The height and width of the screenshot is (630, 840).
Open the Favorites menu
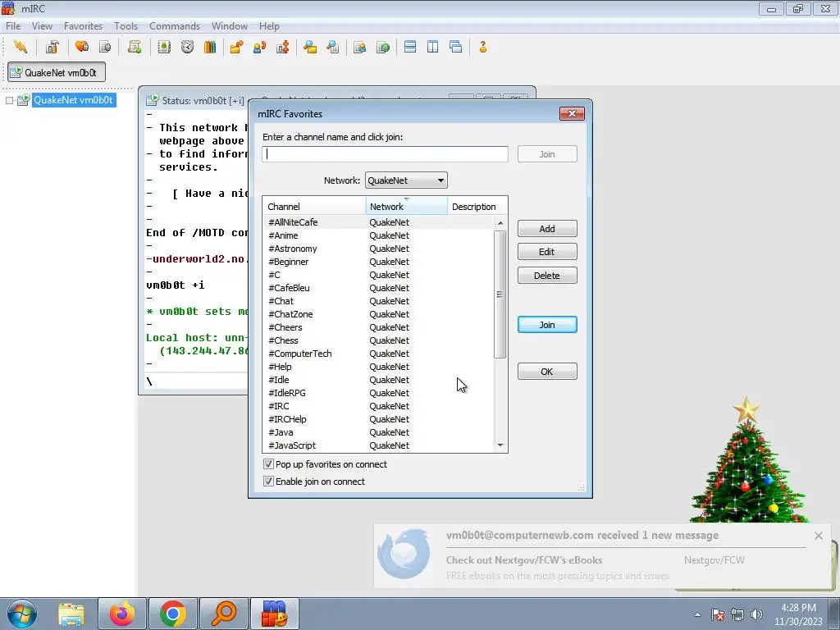[x=83, y=25]
